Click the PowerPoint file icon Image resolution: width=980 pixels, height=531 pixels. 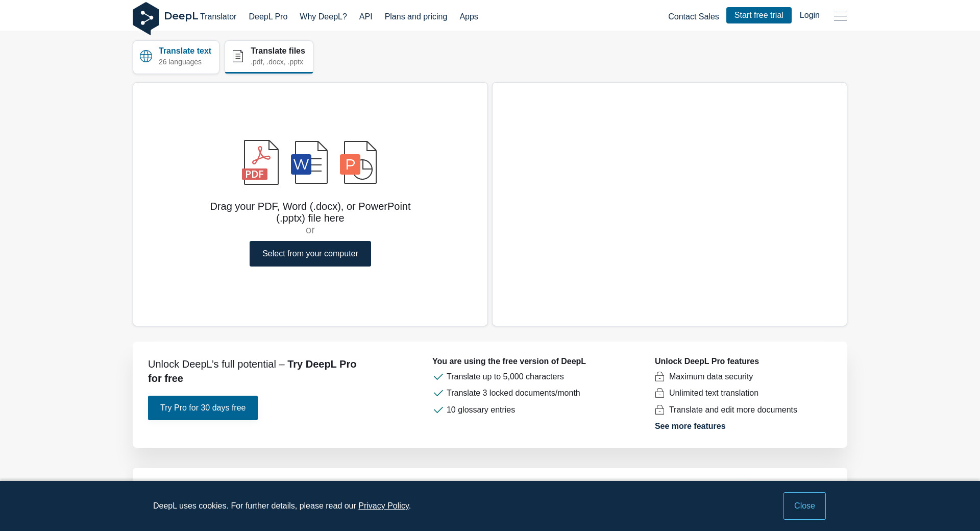(358, 162)
